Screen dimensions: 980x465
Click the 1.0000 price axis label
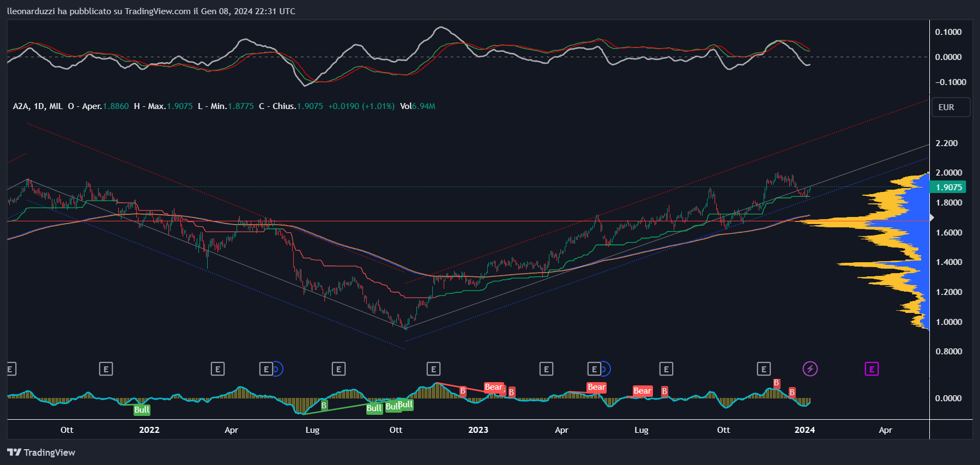[x=948, y=322]
